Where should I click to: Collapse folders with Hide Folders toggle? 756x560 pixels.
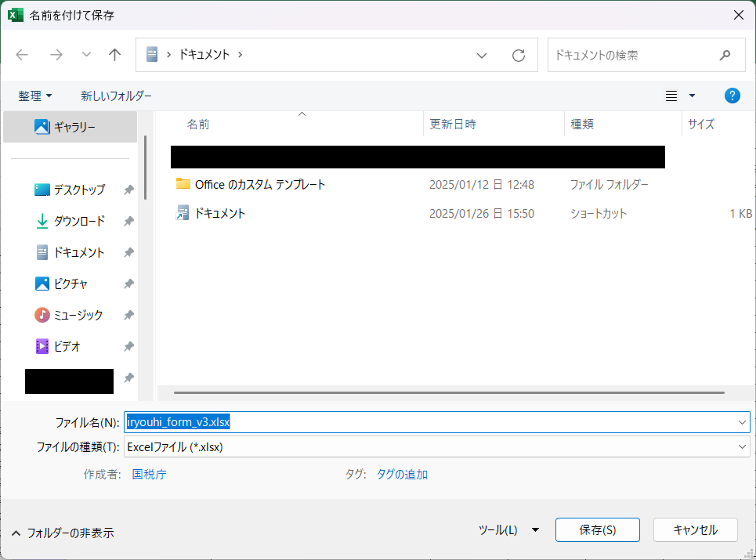pos(63,533)
